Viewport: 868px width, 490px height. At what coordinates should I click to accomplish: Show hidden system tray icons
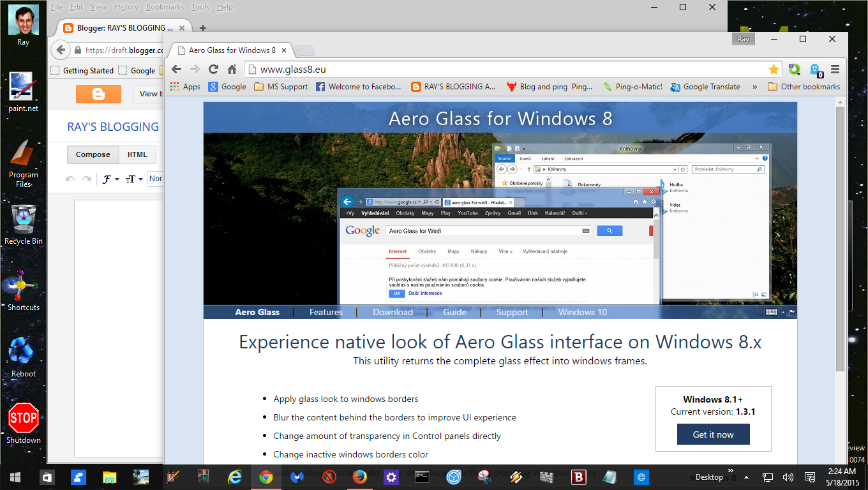click(x=746, y=477)
